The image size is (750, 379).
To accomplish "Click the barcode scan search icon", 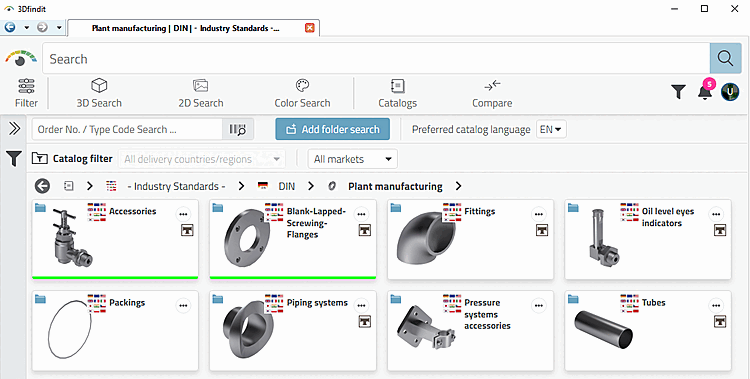I will tap(238, 129).
